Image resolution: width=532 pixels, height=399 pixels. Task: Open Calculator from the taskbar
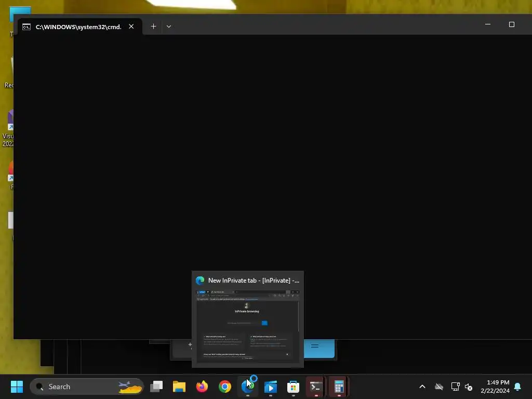pos(339,387)
